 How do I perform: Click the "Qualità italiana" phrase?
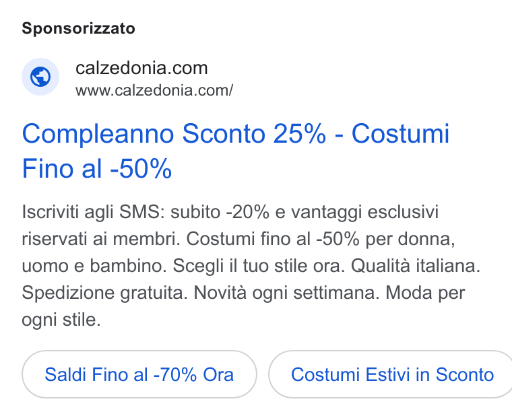(416, 266)
